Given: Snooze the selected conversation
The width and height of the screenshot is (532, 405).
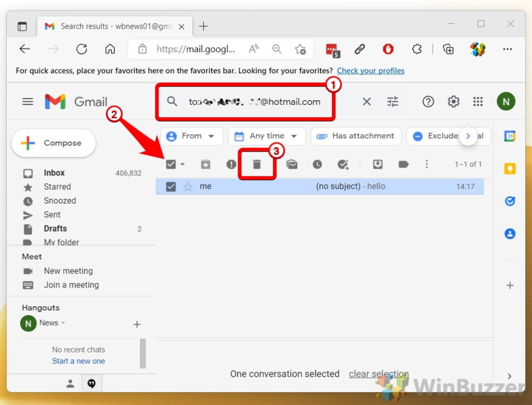Looking at the screenshot, I should click(x=317, y=164).
